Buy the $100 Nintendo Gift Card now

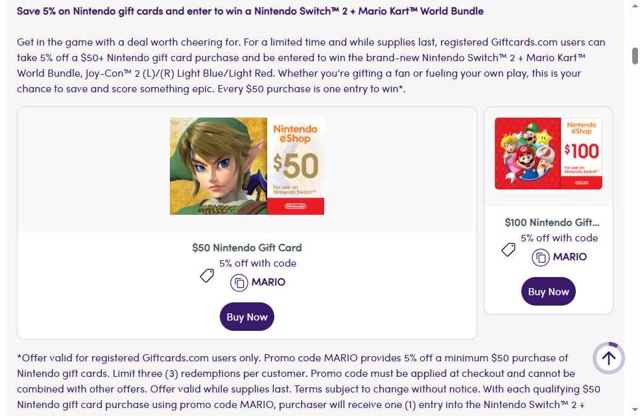[x=548, y=291]
